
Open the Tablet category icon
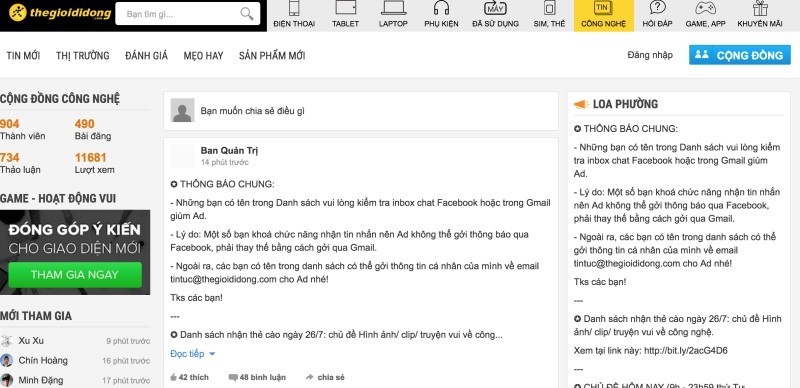tap(345, 8)
